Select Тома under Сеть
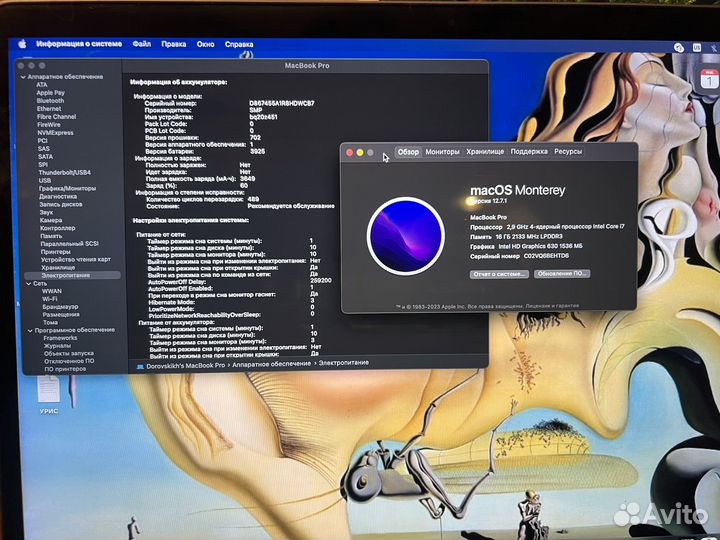This screenshot has width=720, height=540. click(x=50, y=322)
